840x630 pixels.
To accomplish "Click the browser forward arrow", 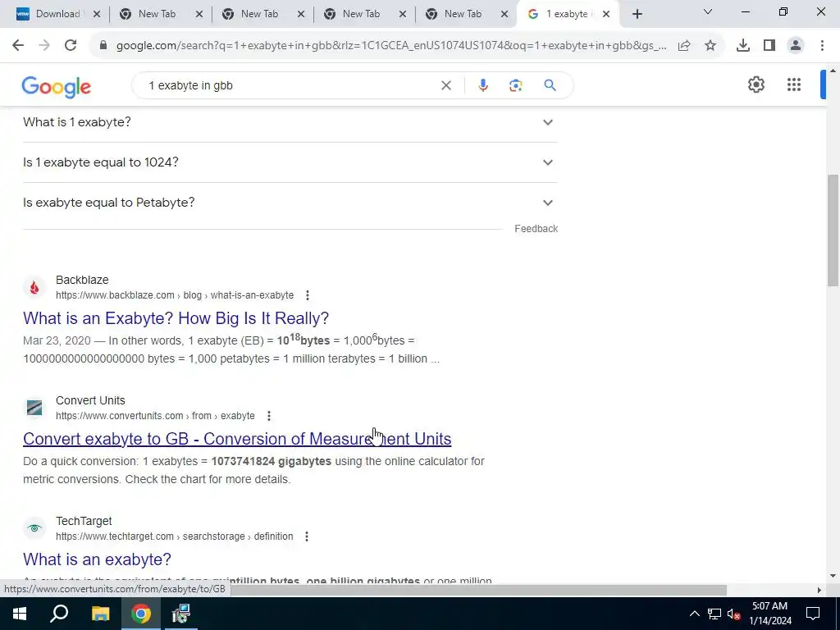I will 44,46.
